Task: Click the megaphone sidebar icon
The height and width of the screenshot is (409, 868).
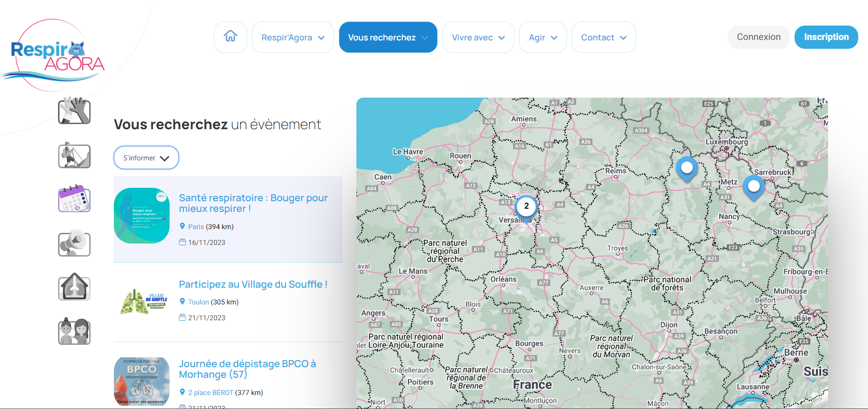Action: click(x=74, y=243)
